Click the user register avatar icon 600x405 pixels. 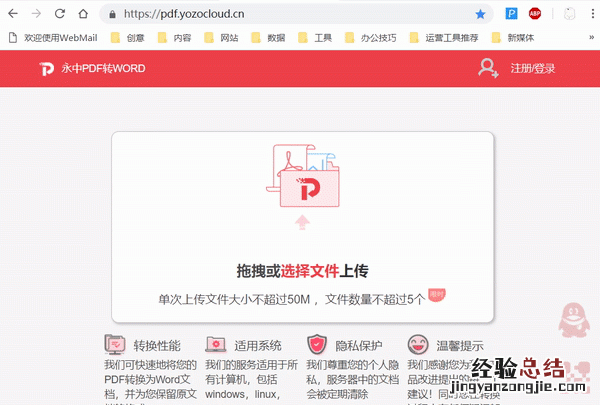coord(488,68)
